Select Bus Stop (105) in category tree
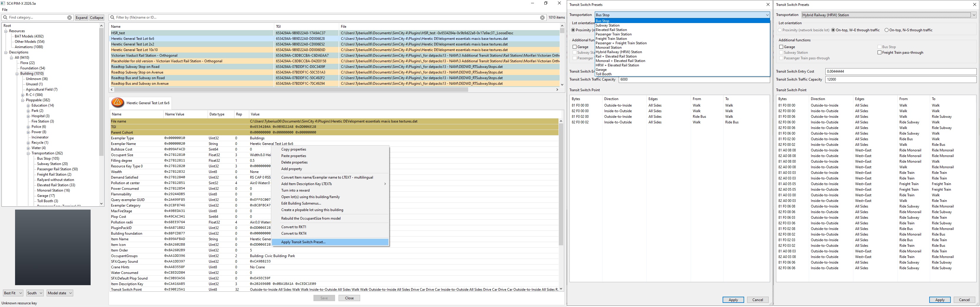Viewport: 980px width, 307px height. [48, 159]
